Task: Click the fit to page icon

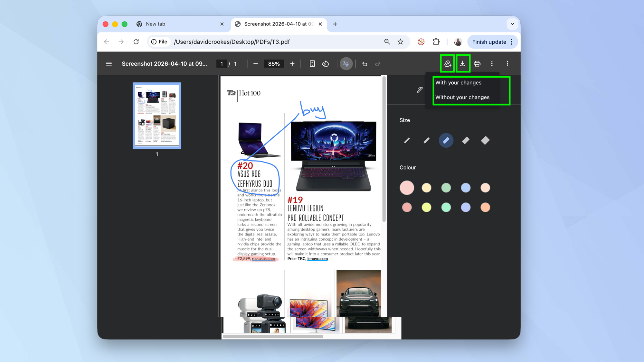Action: click(312, 64)
